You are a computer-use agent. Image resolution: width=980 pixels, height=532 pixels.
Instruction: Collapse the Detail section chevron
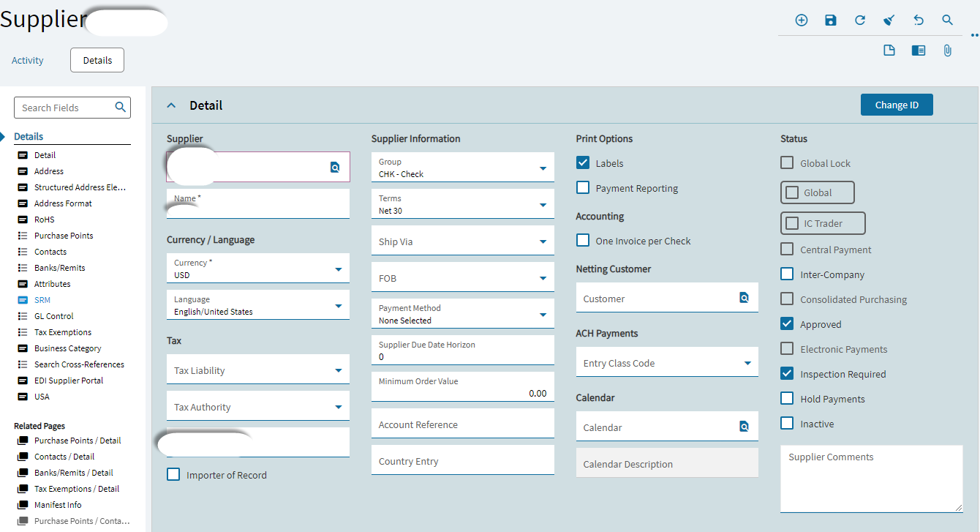[x=172, y=105]
